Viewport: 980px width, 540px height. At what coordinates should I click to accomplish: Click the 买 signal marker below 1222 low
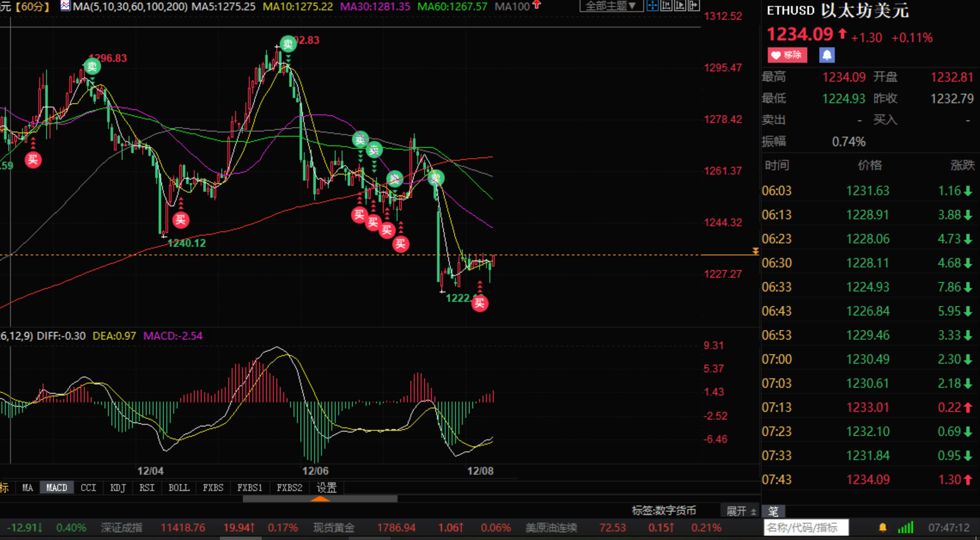tap(479, 303)
